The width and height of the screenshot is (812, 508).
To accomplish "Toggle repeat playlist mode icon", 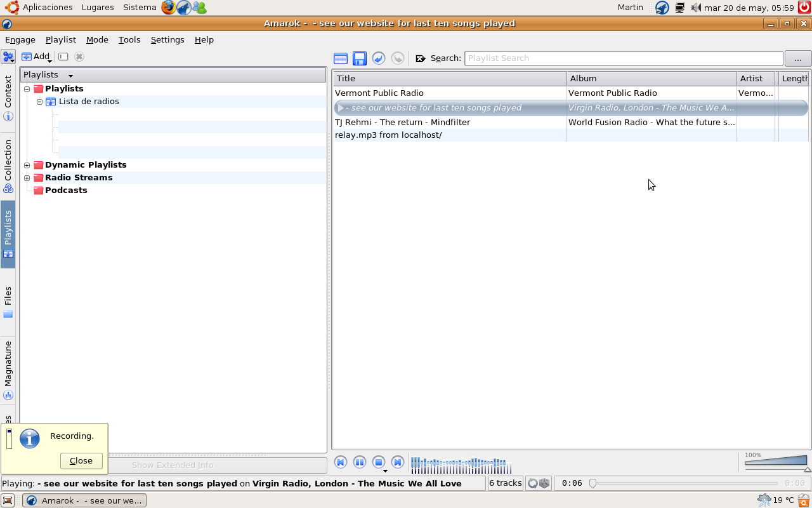I will [x=533, y=483].
